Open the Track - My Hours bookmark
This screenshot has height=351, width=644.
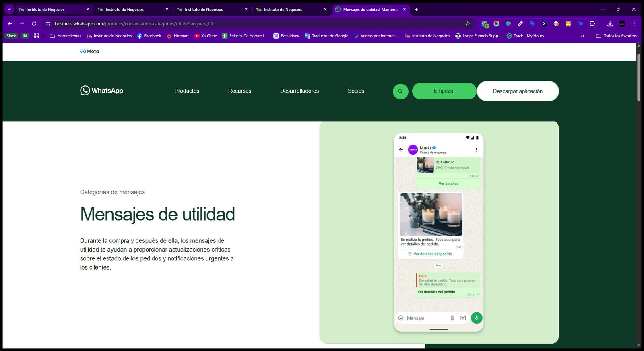point(525,36)
